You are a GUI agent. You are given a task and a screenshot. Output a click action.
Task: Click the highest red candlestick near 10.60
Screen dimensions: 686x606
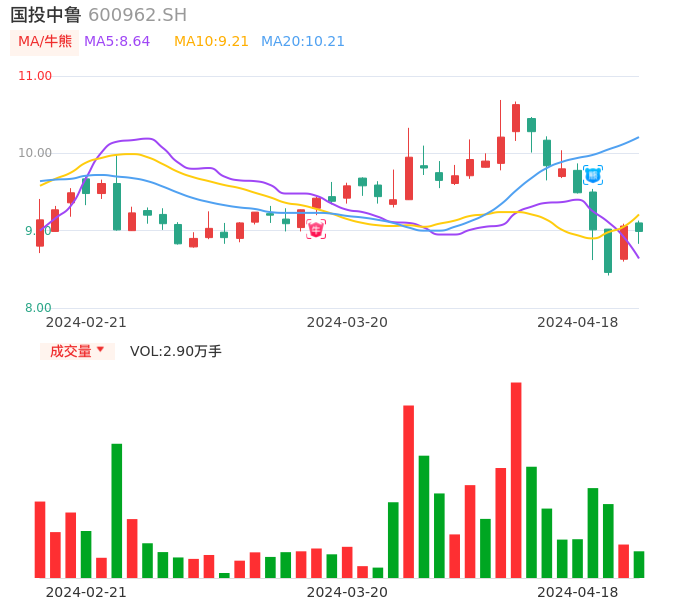(x=516, y=118)
